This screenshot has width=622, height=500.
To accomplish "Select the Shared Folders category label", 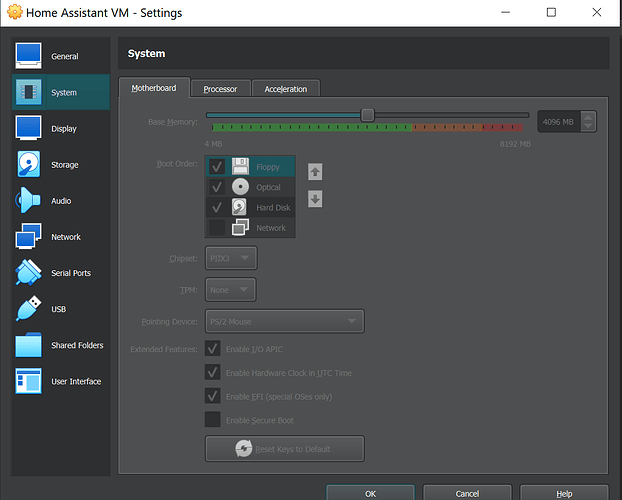I will click(x=77, y=345).
